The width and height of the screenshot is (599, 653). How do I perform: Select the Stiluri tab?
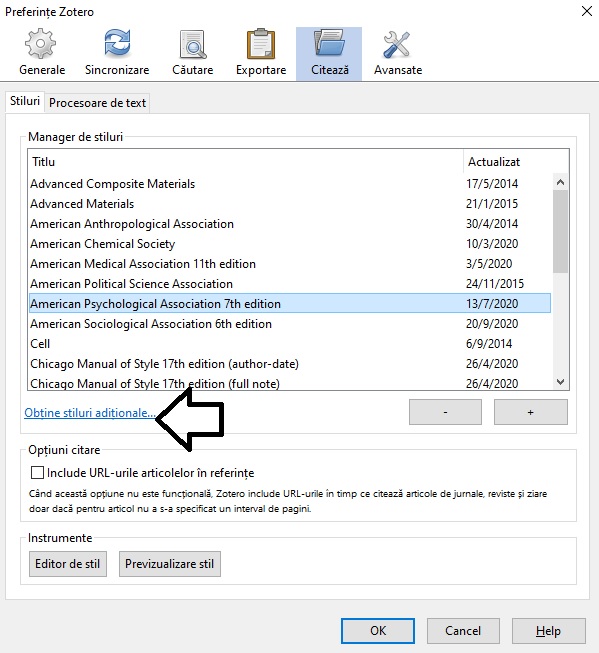[25, 101]
